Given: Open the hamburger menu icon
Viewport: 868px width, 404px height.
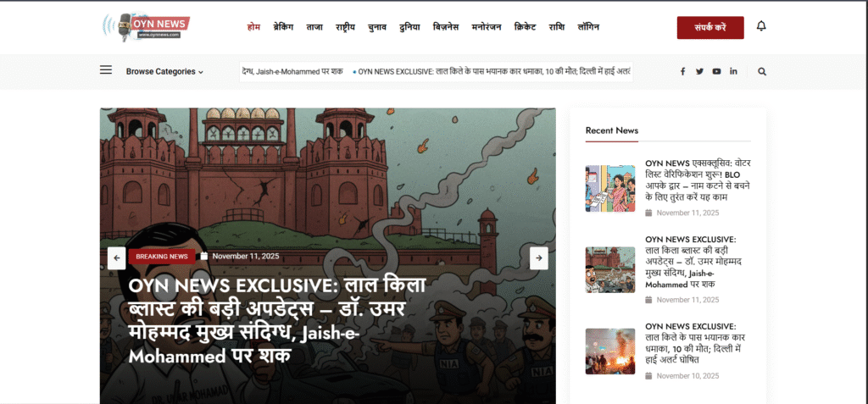Looking at the screenshot, I should point(106,69).
